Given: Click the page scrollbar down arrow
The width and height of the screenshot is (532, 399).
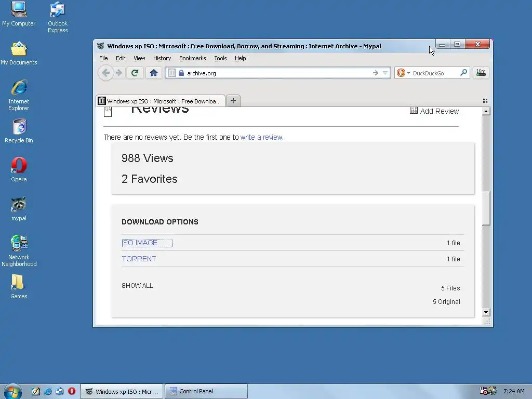Looking at the screenshot, I should pos(486,312).
